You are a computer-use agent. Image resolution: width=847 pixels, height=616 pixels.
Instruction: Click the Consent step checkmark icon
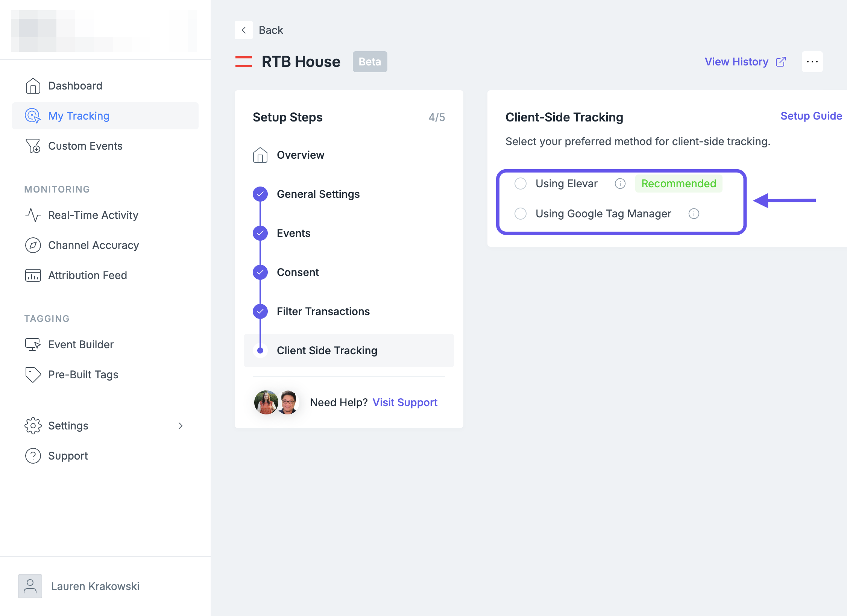coord(260,272)
